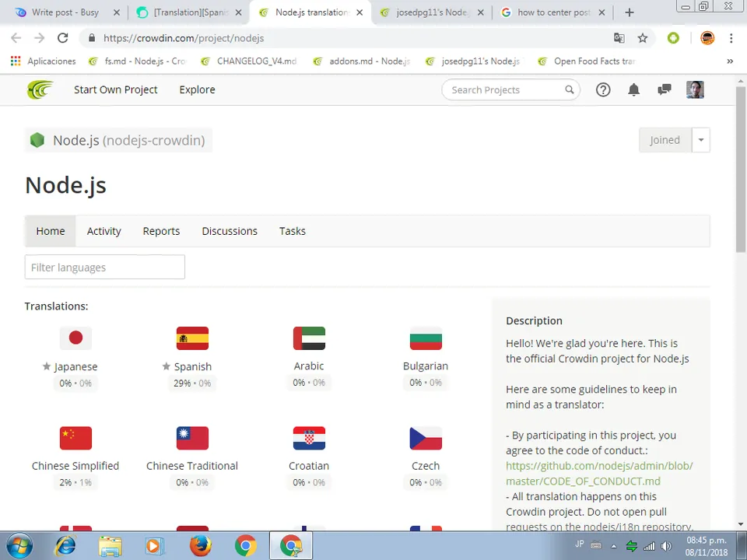747x560 pixels.
Task: Open the Croatian language link
Action: click(309, 466)
